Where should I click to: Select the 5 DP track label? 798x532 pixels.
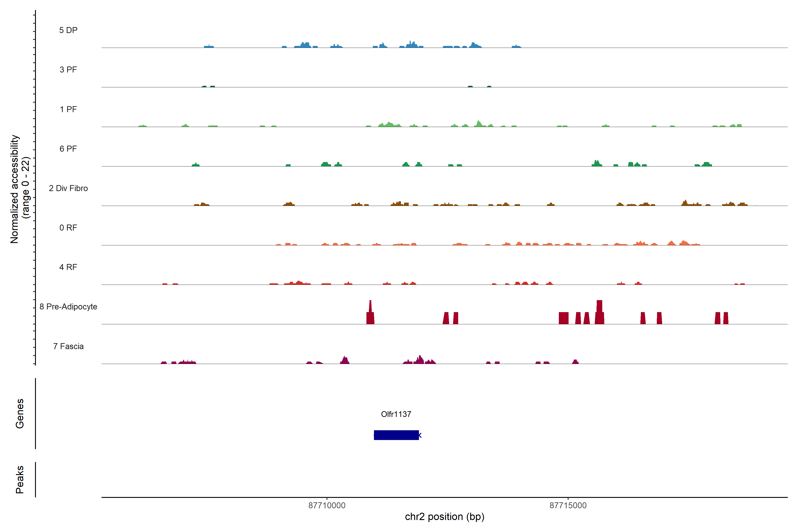tap(68, 30)
